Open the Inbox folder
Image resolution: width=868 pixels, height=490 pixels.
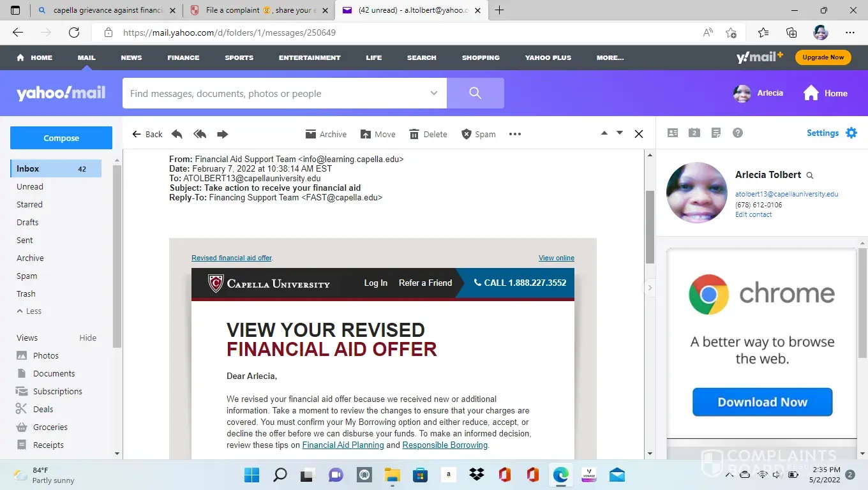(56, 168)
